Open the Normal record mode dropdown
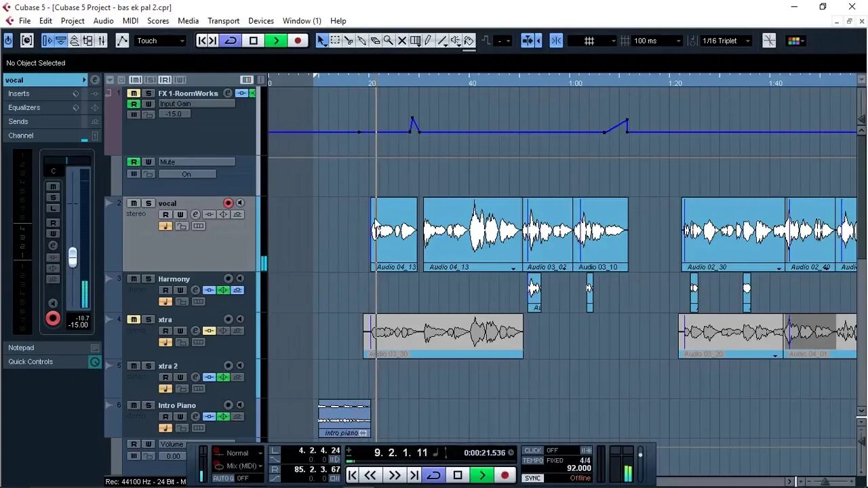The image size is (868, 488). [x=238, y=453]
